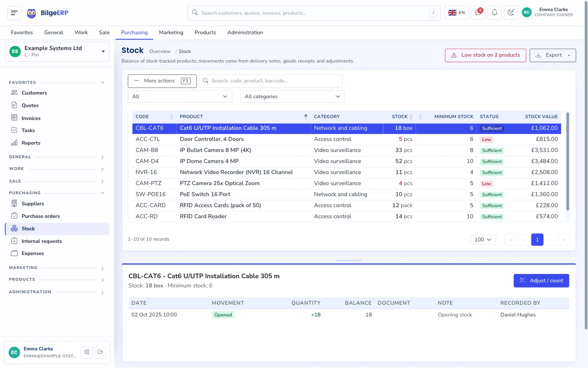Open Purchase orders in sidebar
Screen dimensions: 588x368
click(x=40, y=216)
